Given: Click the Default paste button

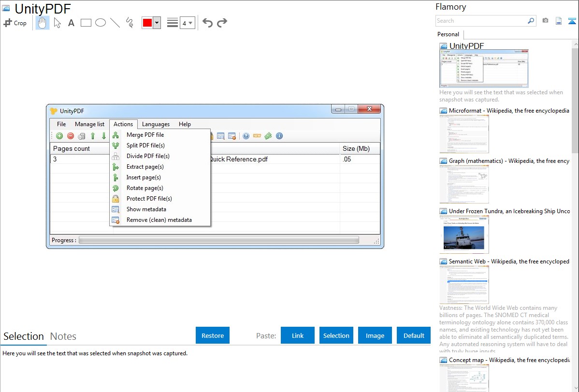Looking at the screenshot, I should pyautogui.click(x=414, y=335).
